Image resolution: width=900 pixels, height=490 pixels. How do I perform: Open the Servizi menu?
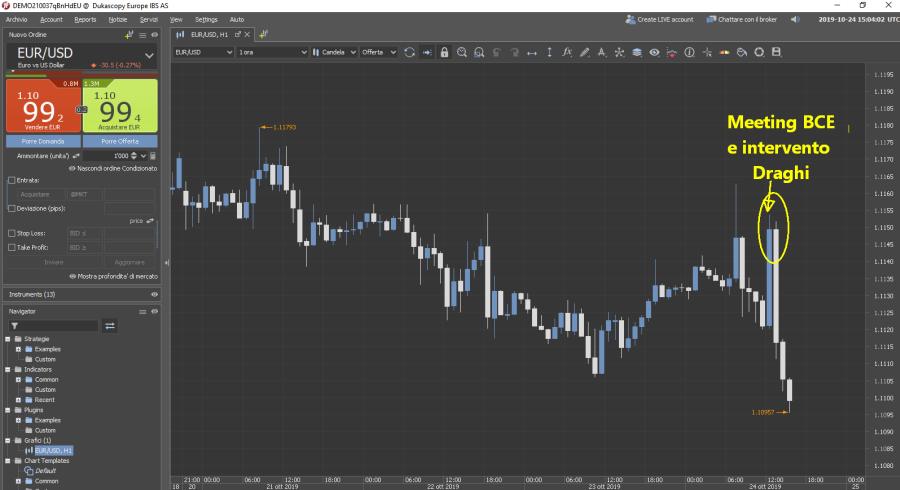[x=148, y=19]
